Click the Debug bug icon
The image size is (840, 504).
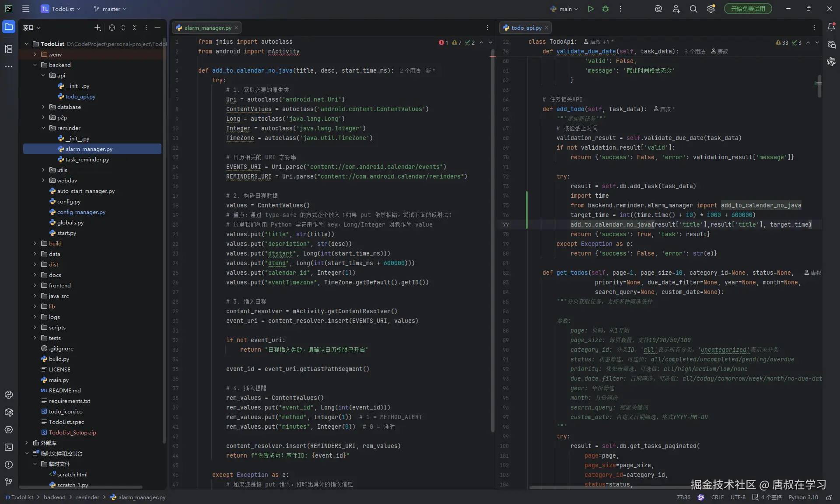click(x=605, y=9)
